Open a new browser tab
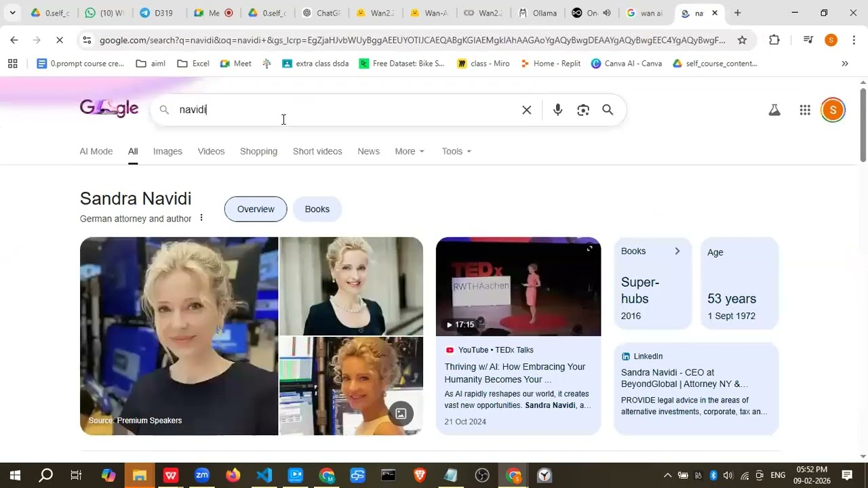Image resolution: width=868 pixels, height=488 pixels. coord(737,13)
